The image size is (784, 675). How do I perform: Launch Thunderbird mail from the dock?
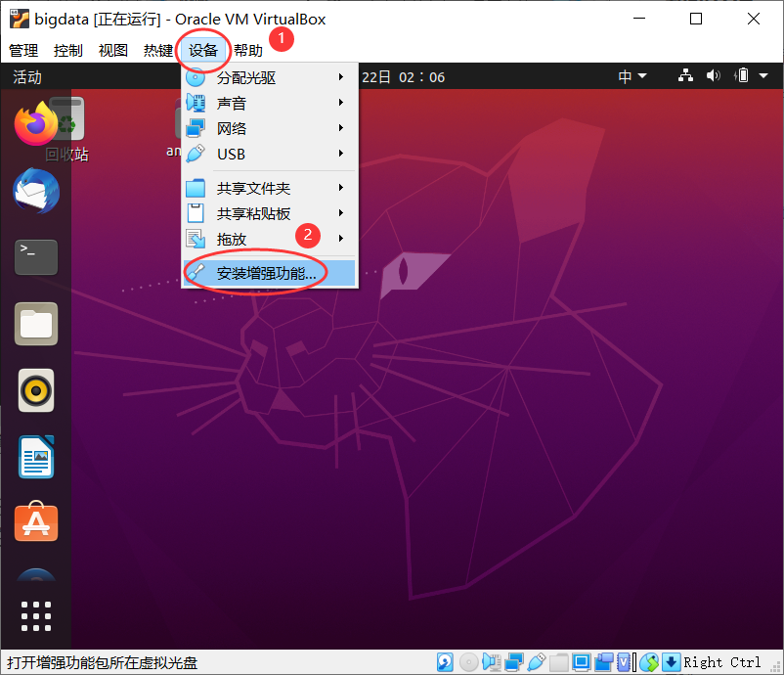pyautogui.click(x=36, y=191)
